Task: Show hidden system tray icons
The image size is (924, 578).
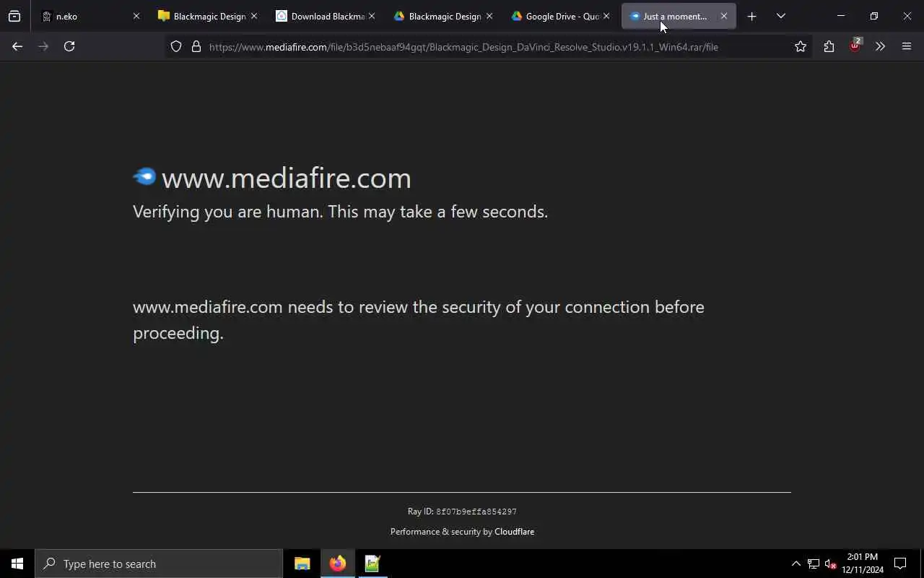Action: coord(796,564)
